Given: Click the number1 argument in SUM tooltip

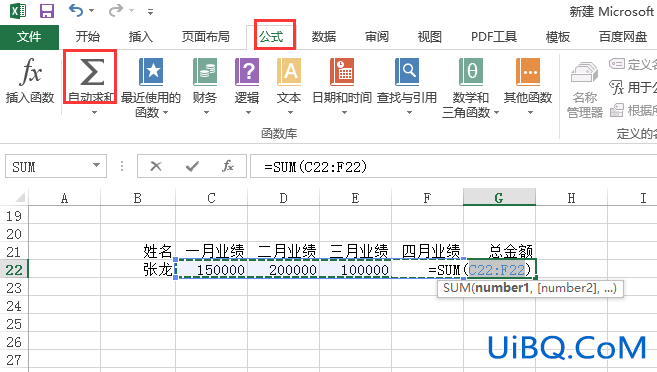Looking at the screenshot, I should (x=502, y=288).
